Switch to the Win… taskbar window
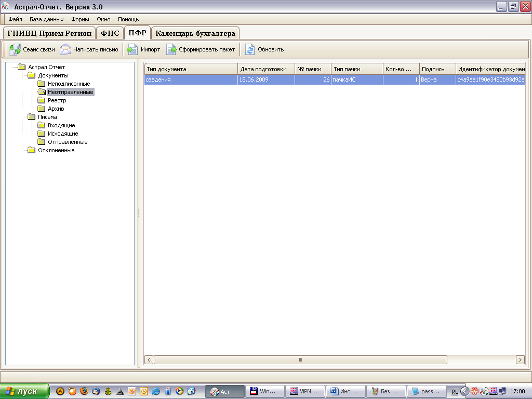Image resolution: width=532 pixels, height=399 pixels. [x=264, y=392]
